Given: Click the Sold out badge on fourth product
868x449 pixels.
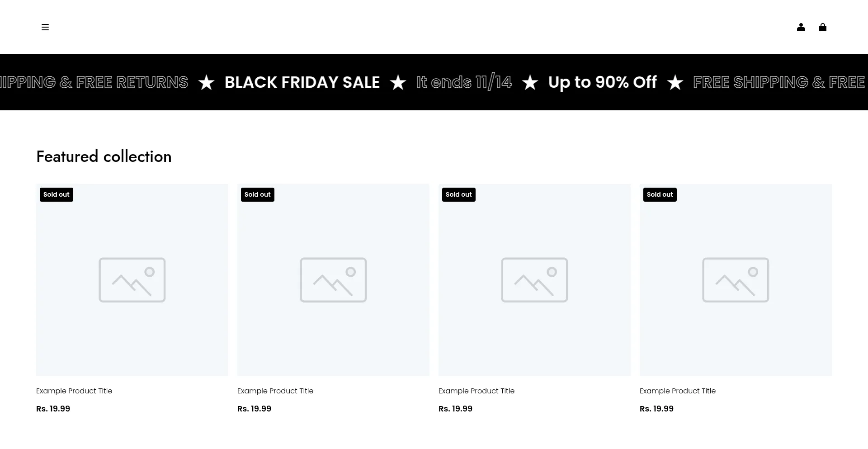Looking at the screenshot, I should click(x=660, y=194).
